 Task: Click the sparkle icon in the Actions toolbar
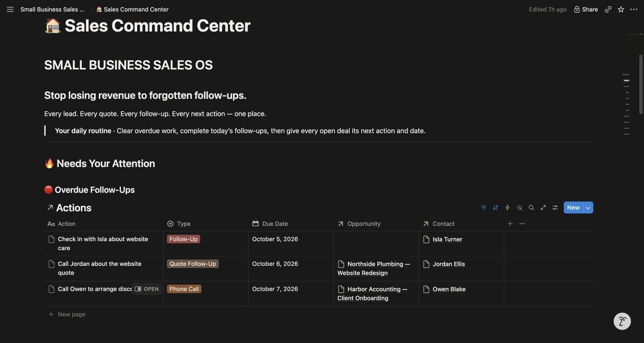(x=519, y=208)
